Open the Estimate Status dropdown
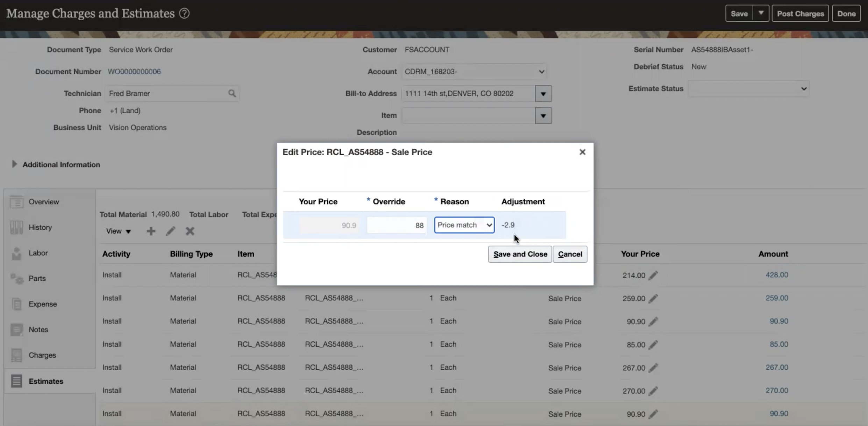Viewport: 868px width, 426px height. click(748, 88)
